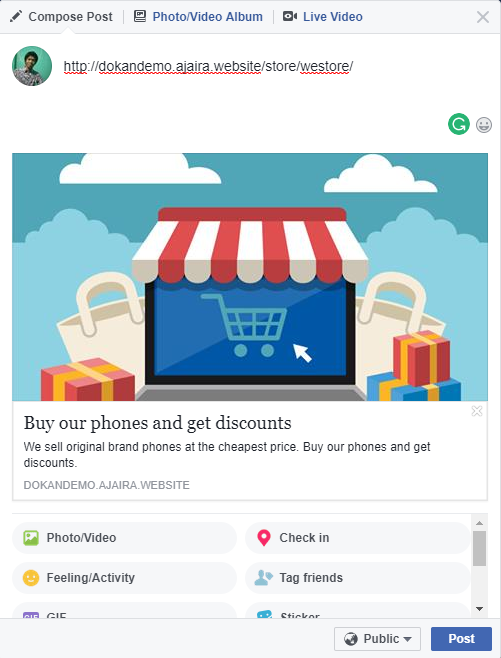Screen dimensions: 501x658
Task: Click the Compose Post pencil icon
Action: [x=16, y=16]
